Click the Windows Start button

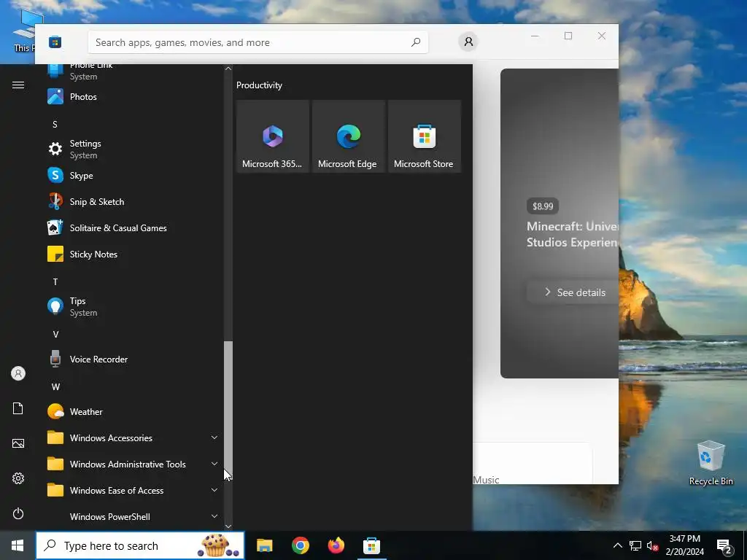18,545
